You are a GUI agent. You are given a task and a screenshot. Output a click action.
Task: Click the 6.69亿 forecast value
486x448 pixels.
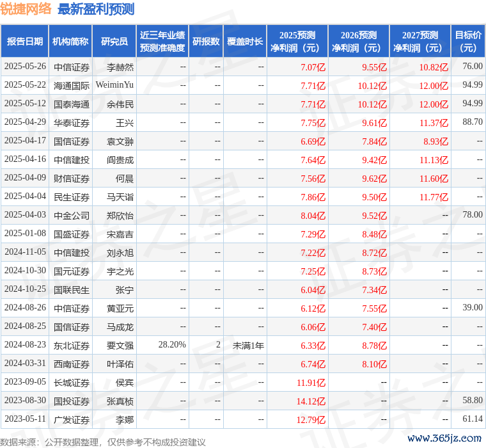click(x=313, y=141)
